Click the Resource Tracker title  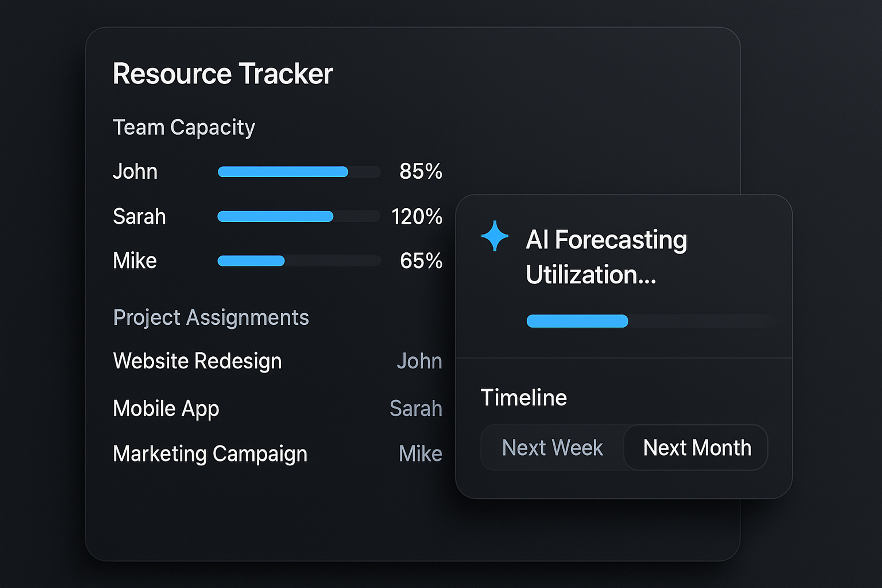pyautogui.click(x=223, y=74)
